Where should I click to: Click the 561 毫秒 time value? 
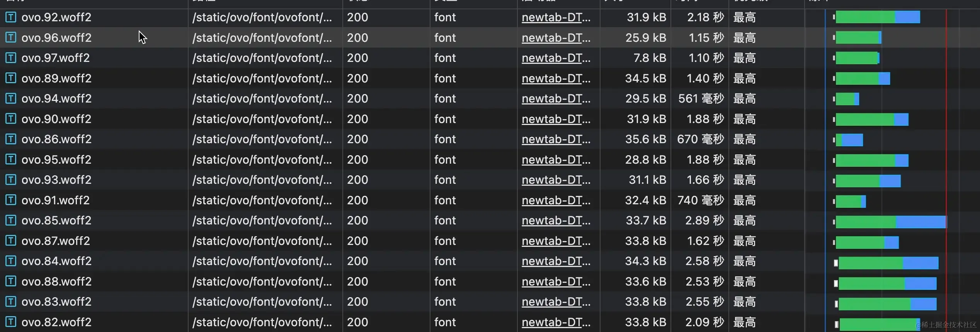701,99
